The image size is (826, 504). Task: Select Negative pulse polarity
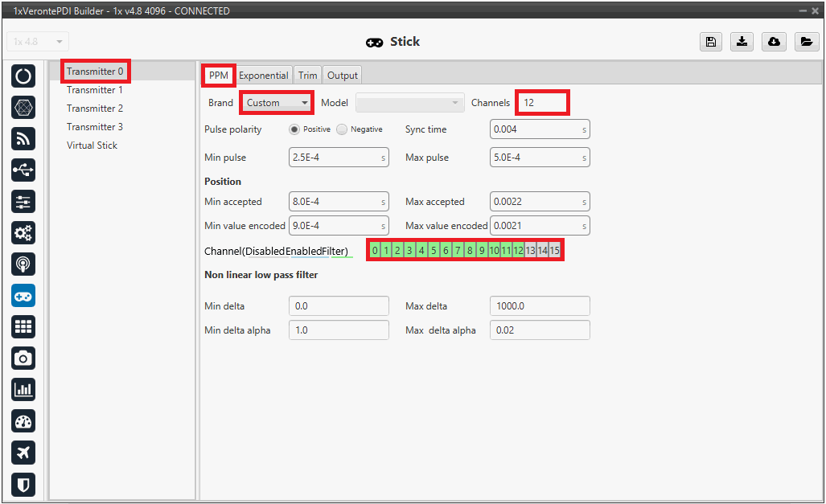click(x=342, y=129)
